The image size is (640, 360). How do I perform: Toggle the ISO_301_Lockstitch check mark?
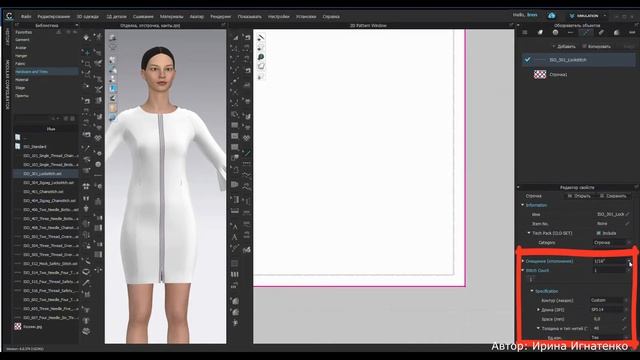[527, 60]
